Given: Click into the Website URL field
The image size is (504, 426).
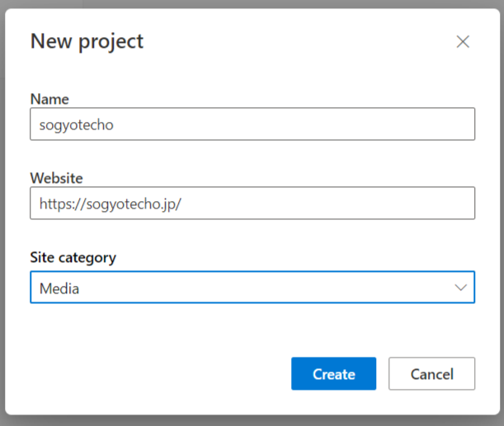Looking at the screenshot, I should click(252, 203).
